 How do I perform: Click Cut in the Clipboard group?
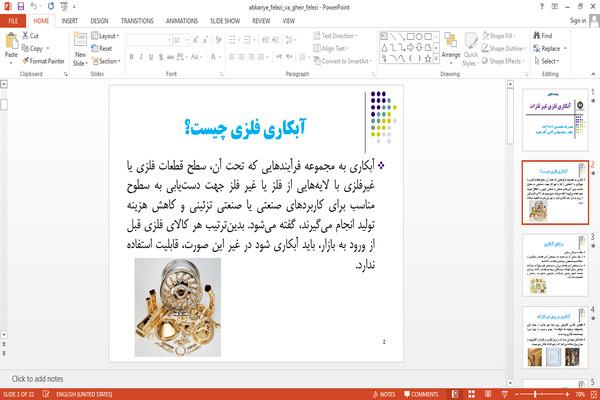30,36
